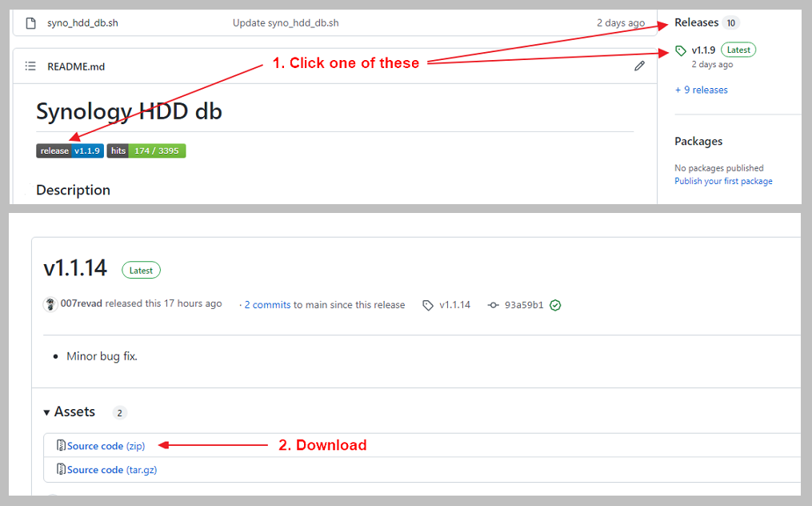Download Source code (tar.gz)
Viewport: 812px width, 506px height.
111,470
